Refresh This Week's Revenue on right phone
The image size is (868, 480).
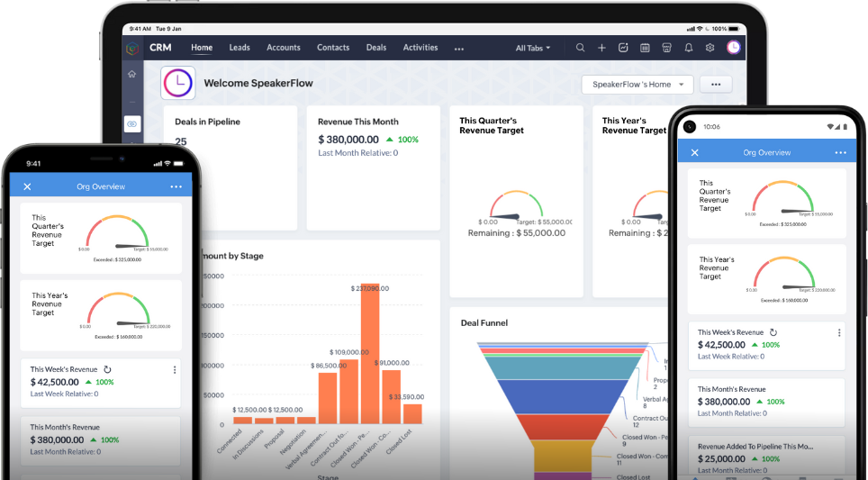coord(773,332)
